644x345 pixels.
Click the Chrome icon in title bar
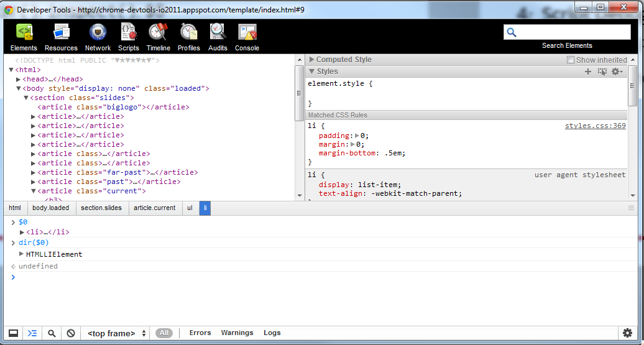pyautogui.click(x=9, y=9)
